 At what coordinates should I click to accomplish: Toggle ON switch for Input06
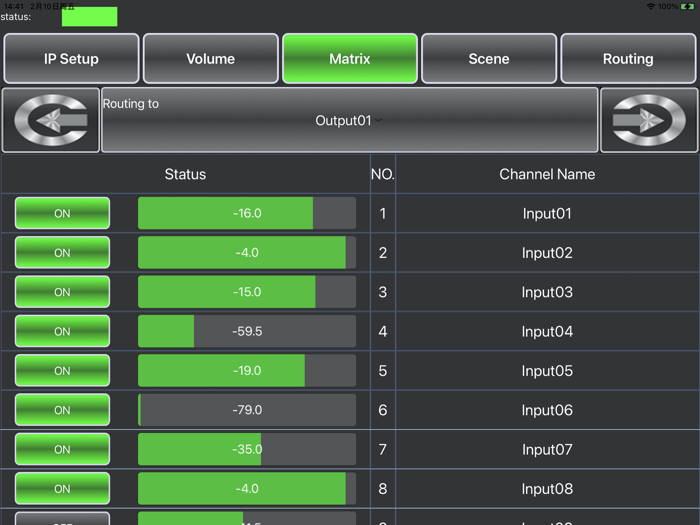pyautogui.click(x=62, y=410)
